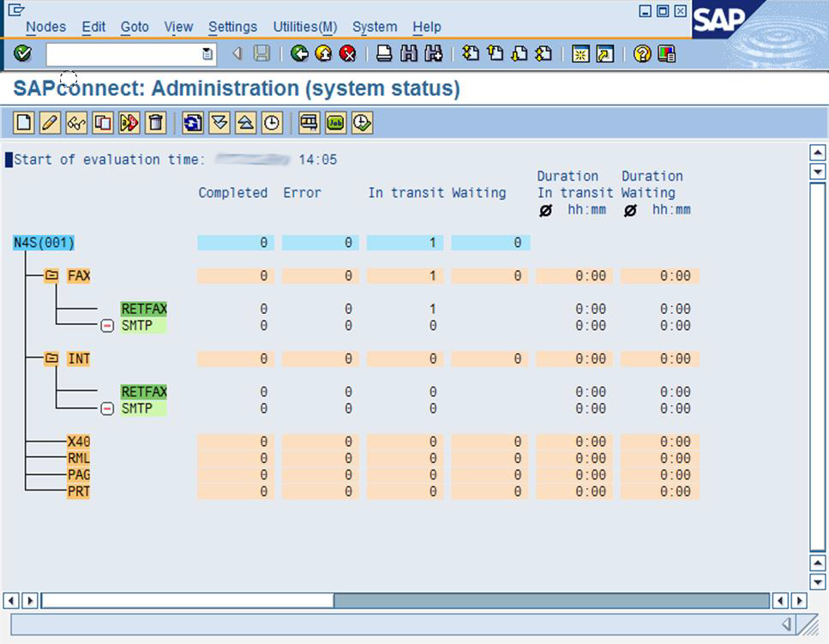Click the Change (pencil) icon
The image size is (829, 644).
pyautogui.click(x=50, y=123)
